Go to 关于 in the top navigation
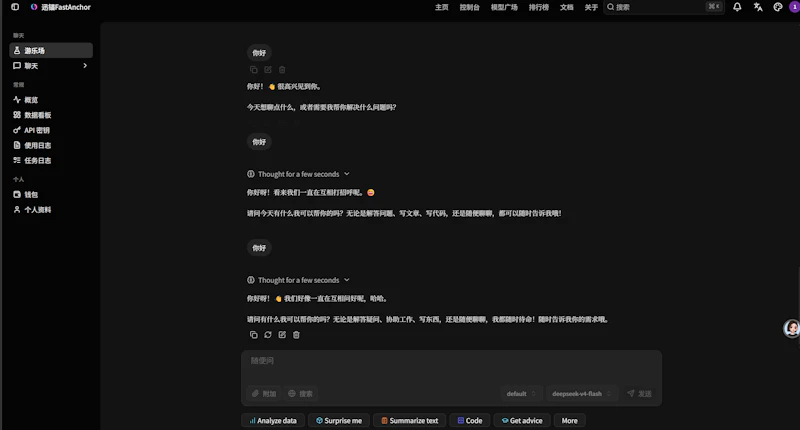Image resolution: width=800 pixels, height=430 pixels. (591, 7)
